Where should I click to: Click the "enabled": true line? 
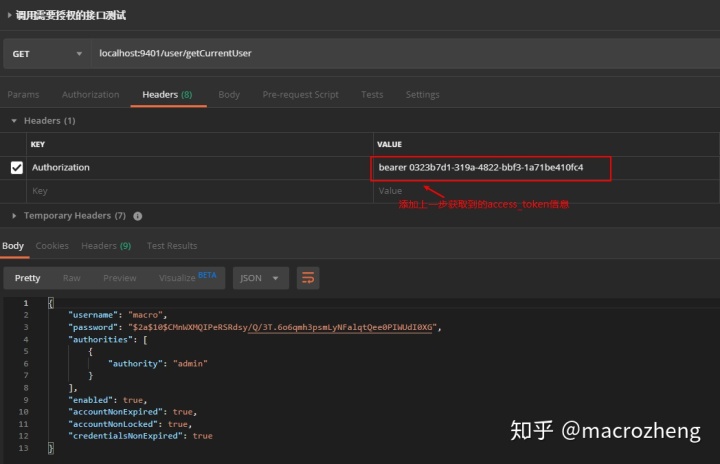[x=107, y=400]
